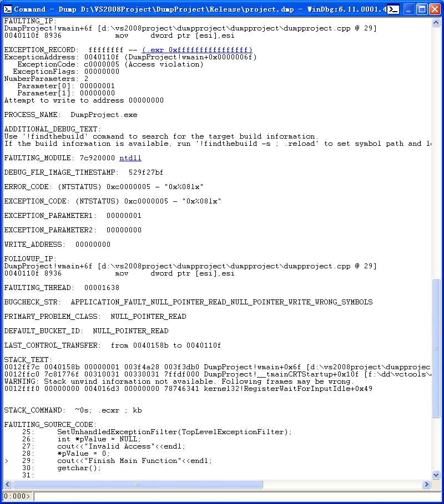Screen dimensions: 444x504
Task: Click the vertical scrollbar down arrow
Action: (436, 475)
